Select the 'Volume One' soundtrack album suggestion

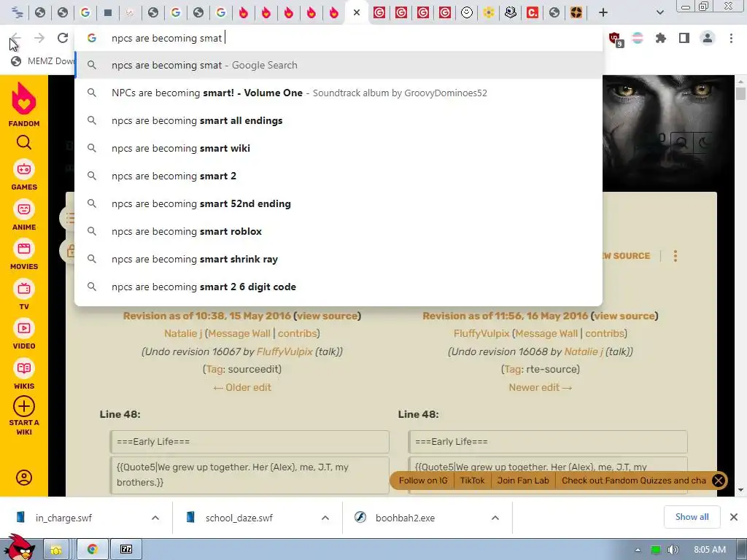click(x=338, y=93)
